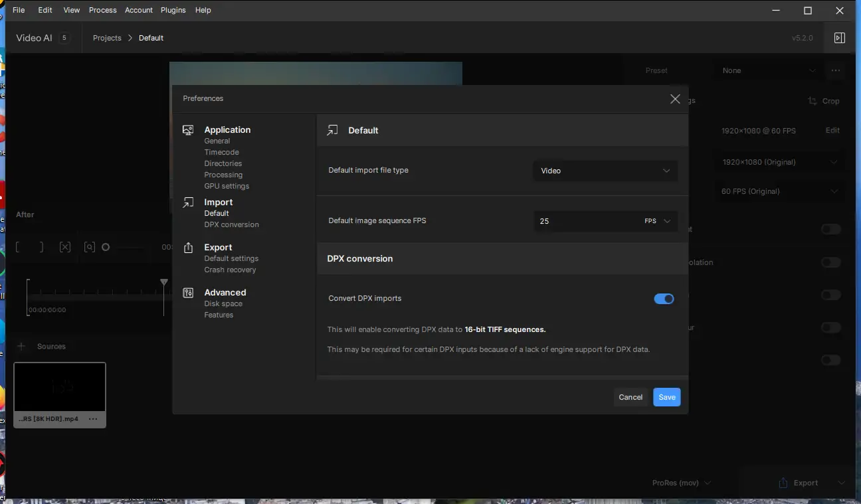
Task: Click the left bracket trim-start icon
Action: 19,247
